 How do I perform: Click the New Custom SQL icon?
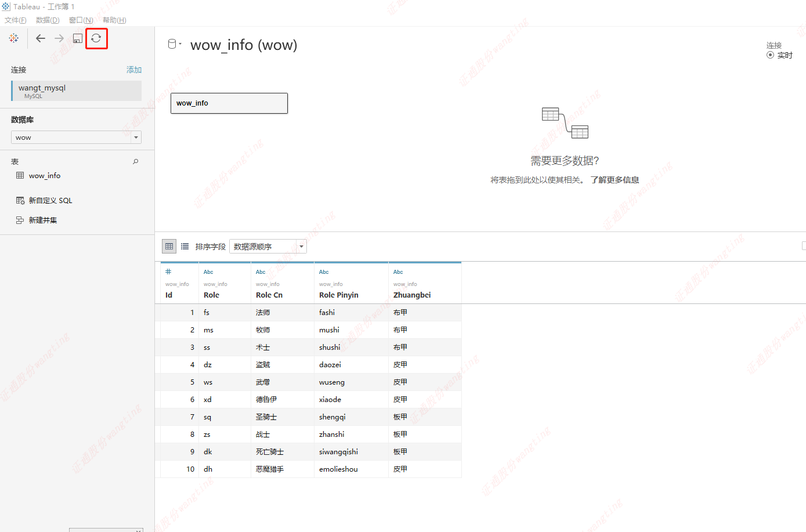(20, 200)
